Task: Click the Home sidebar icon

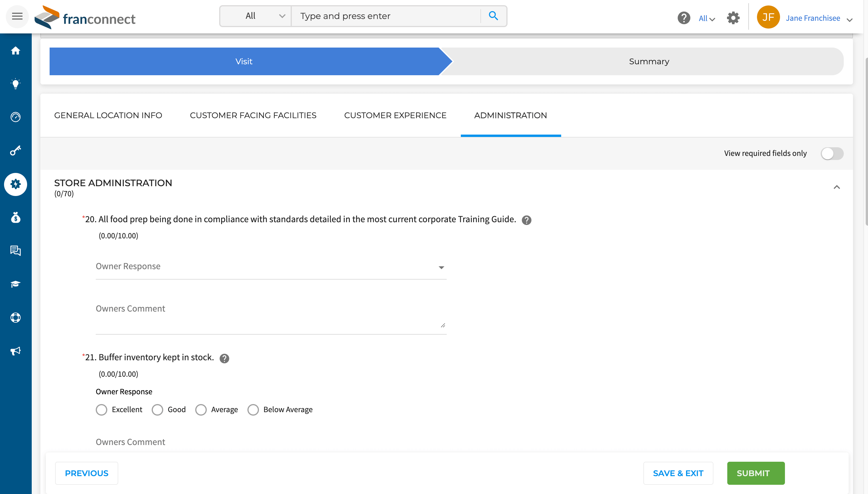Action: click(16, 50)
